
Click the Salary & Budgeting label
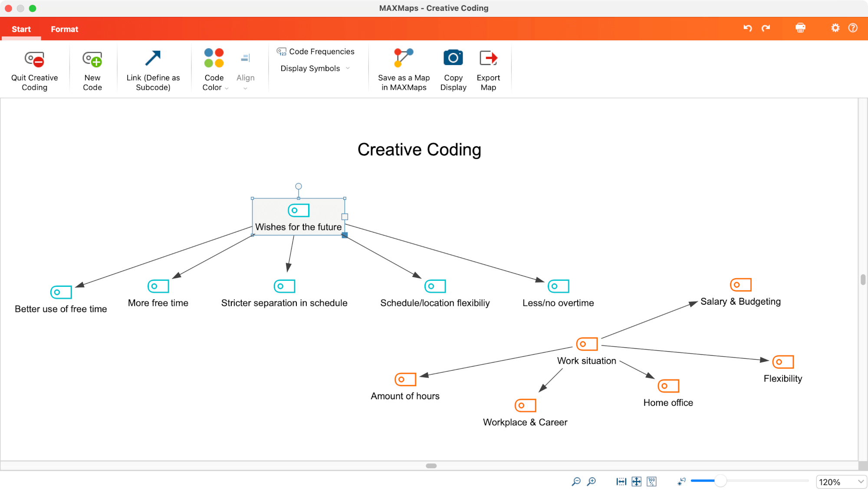pyautogui.click(x=740, y=302)
